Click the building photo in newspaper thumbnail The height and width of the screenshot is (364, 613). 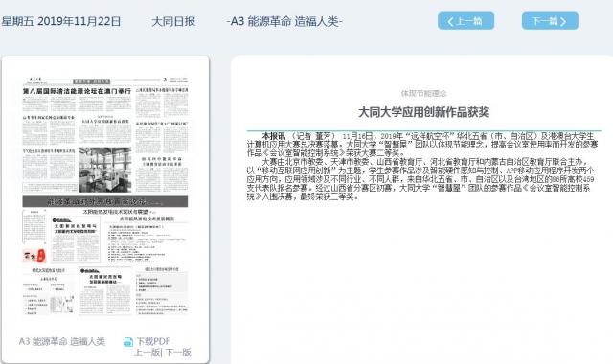click(105, 170)
